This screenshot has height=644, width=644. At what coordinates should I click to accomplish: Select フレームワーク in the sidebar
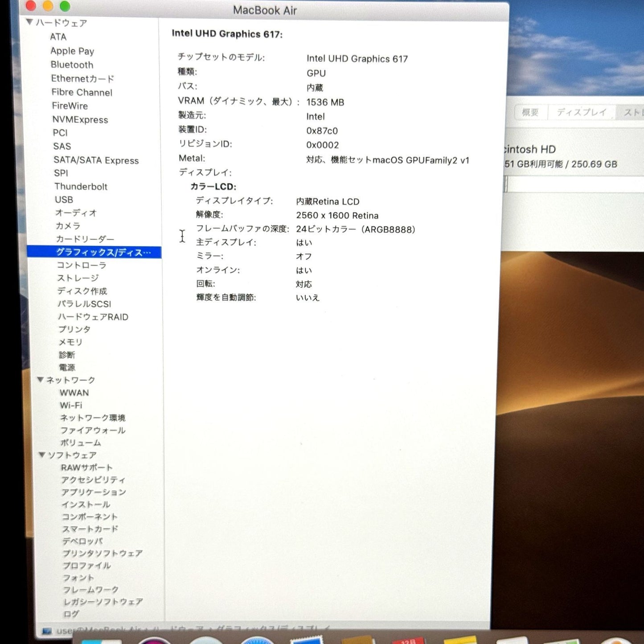[x=90, y=590]
